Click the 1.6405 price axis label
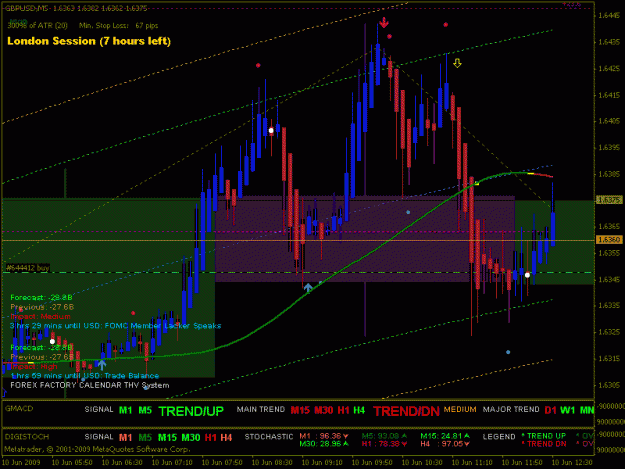 [609, 121]
